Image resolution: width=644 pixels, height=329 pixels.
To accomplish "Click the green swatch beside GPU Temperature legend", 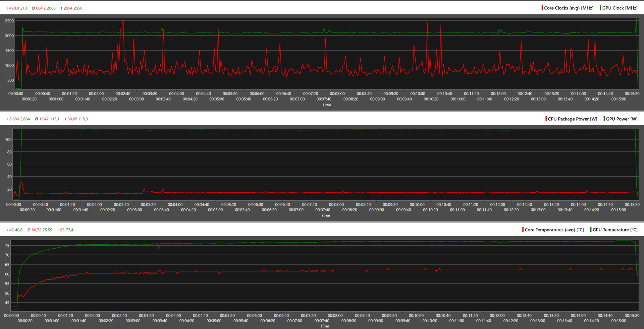I will pyautogui.click(x=591, y=230).
